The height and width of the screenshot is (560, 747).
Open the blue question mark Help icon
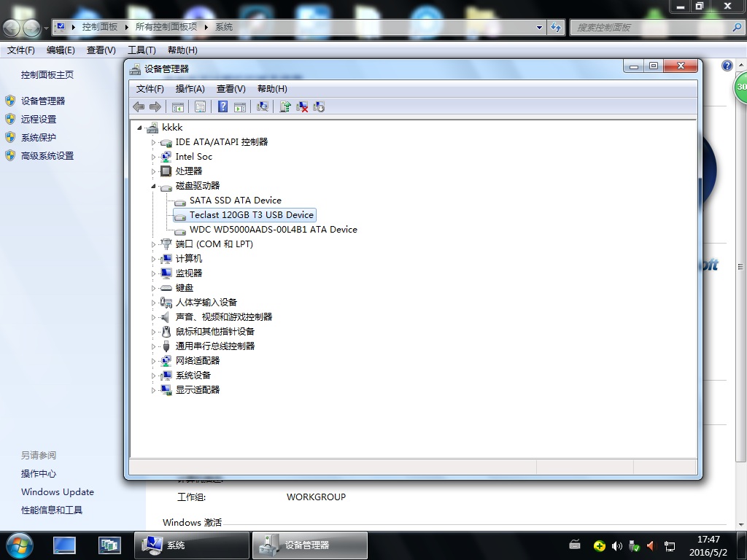[222, 106]
